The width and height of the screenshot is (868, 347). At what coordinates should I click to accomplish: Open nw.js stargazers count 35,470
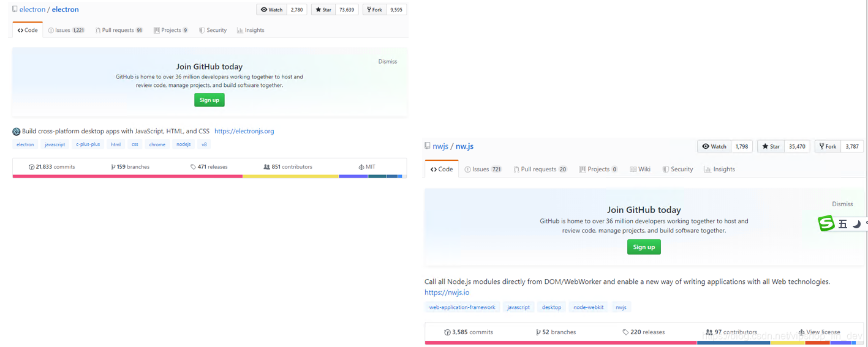(797, 146)
